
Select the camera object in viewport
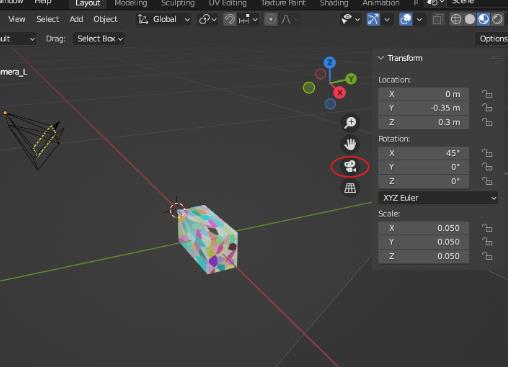33,140
